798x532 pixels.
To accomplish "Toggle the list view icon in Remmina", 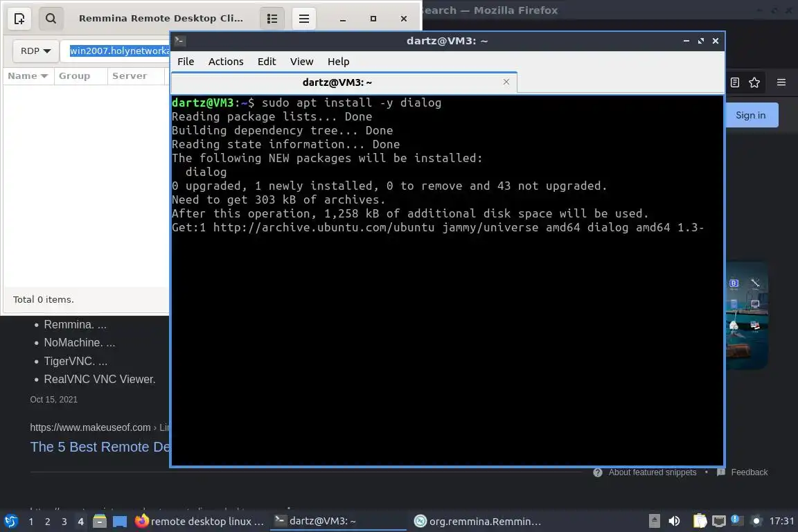I will pos(272,18).
